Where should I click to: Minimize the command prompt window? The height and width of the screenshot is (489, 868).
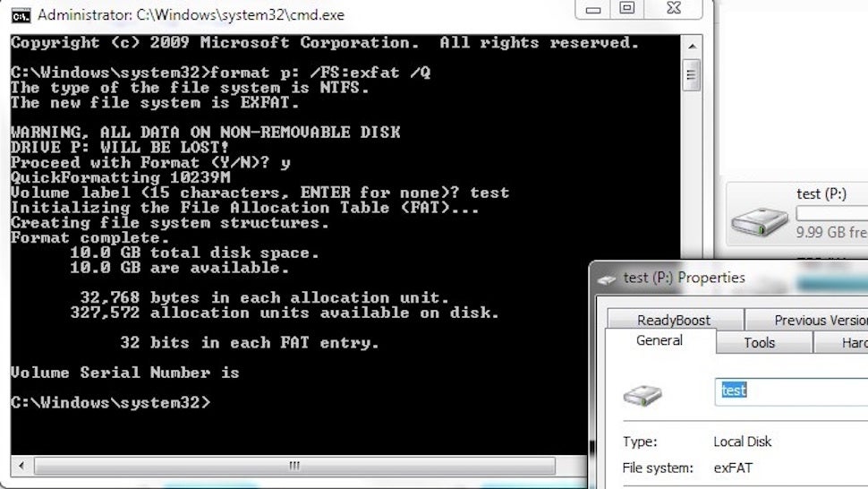click(593, 10)
